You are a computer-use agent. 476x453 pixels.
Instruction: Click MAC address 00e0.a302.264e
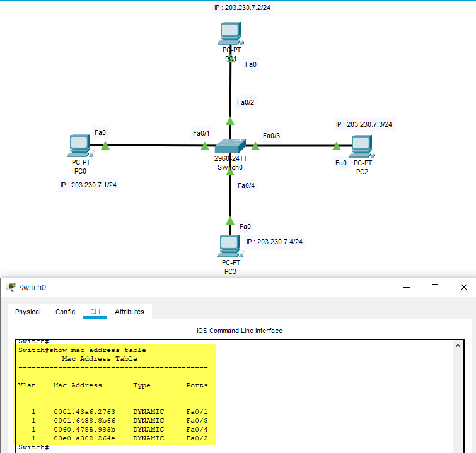(x=84, y=438)
